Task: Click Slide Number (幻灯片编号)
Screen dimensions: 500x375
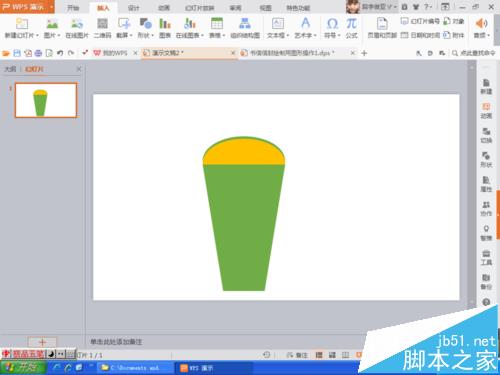Action: coord(420,21)
